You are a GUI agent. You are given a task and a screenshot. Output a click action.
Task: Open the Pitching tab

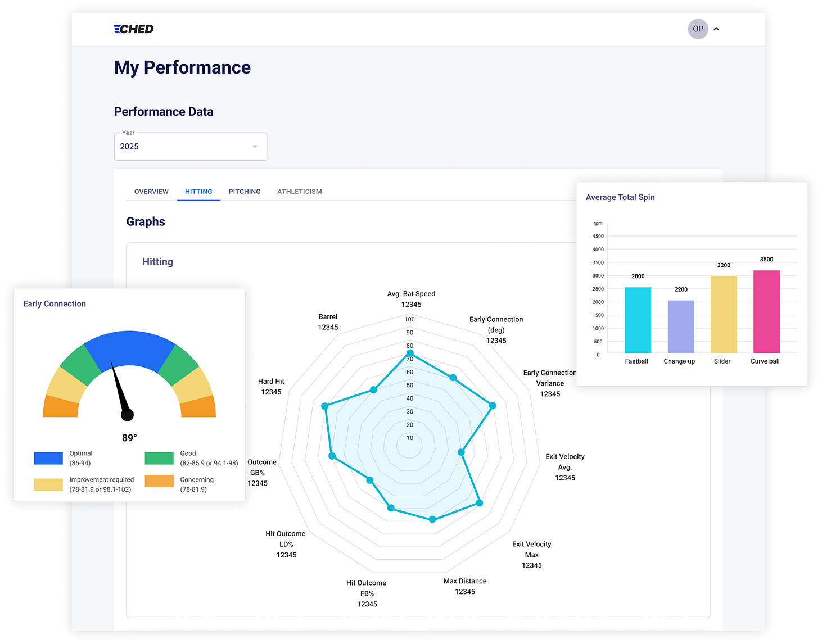coord(245,192)
